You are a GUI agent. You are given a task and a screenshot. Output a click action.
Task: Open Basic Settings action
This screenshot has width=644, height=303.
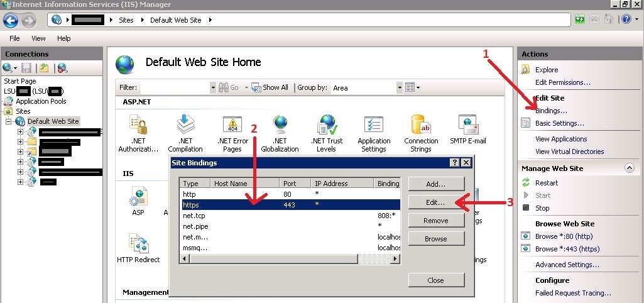(559, 123)
